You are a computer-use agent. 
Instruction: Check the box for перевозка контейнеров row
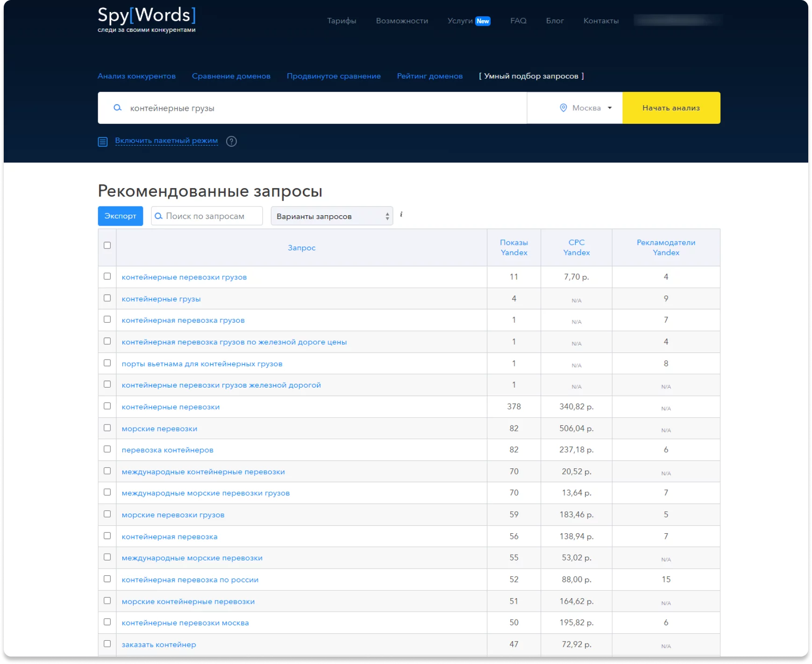click(107, 449)
